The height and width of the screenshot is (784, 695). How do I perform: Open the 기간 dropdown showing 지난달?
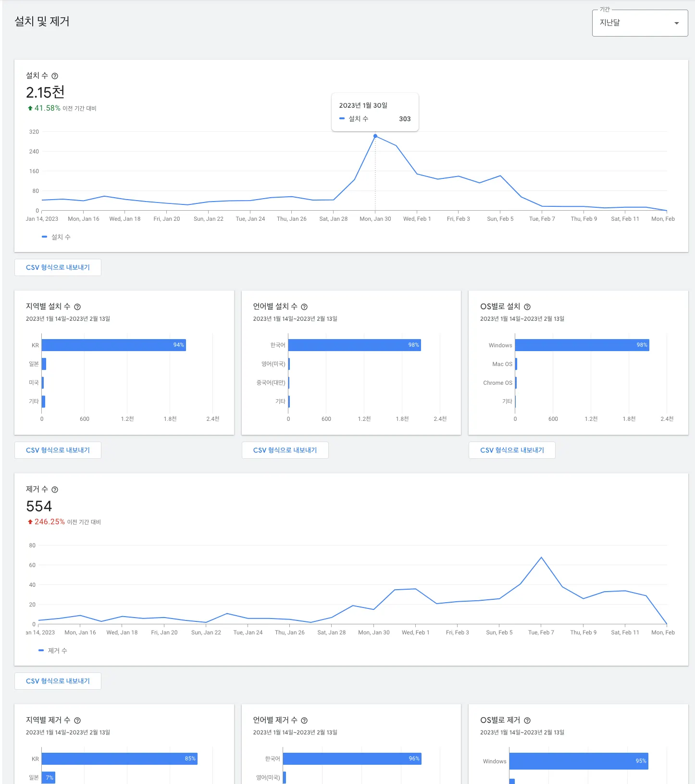(640, 23)
